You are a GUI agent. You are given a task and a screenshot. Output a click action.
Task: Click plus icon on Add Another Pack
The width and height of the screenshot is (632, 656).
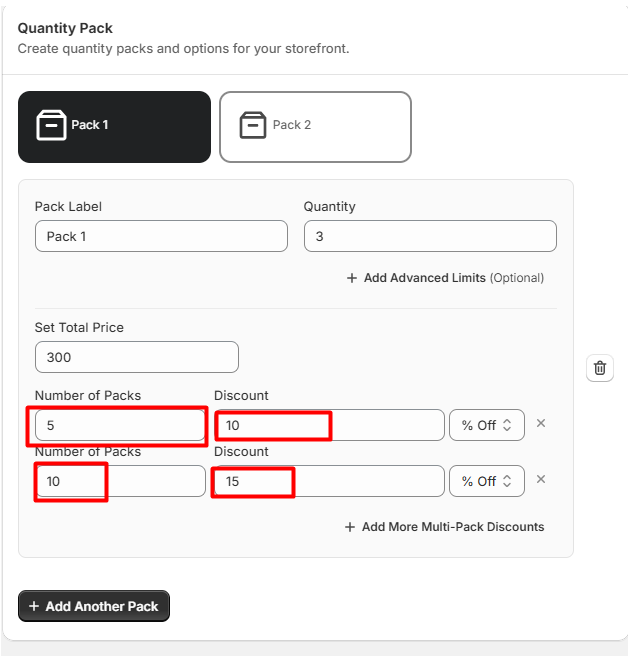click(x=34, y=606)
